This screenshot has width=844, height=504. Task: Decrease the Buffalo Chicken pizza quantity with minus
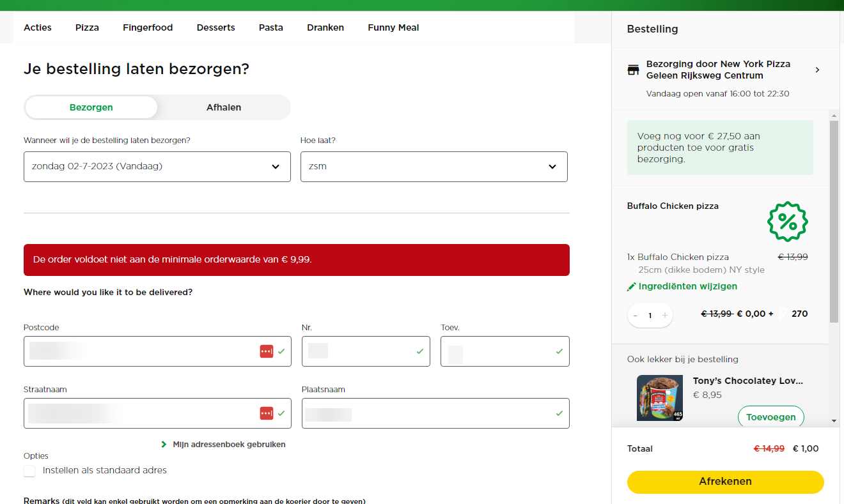coord(636,315)
